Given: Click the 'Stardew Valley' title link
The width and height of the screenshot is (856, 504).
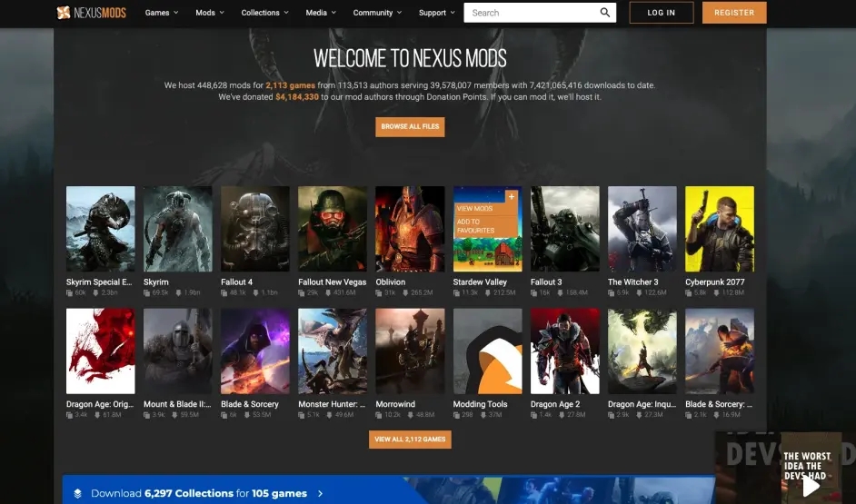Looking at the screenshot, I should pyautogui.click(x=480, y=282).
